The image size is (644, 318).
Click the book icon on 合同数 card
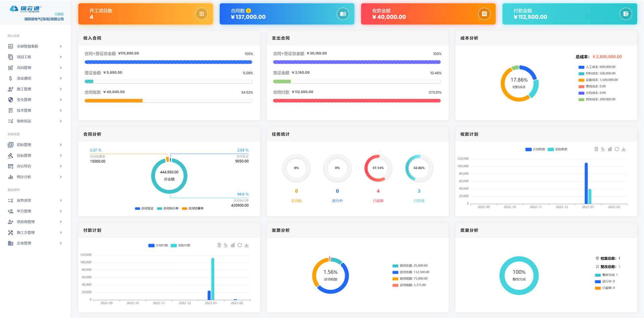pyautogui.click(x=342, y=14)
